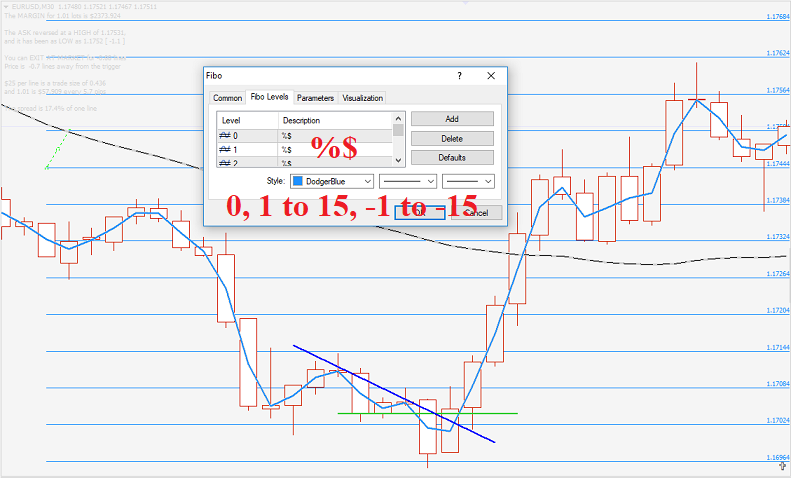Click the chart shift triangle at top edge

(466, 3)
